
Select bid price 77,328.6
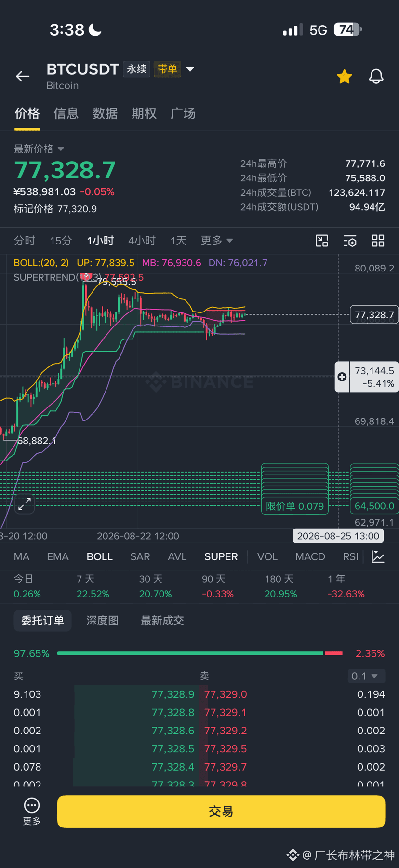pos(173,731)
